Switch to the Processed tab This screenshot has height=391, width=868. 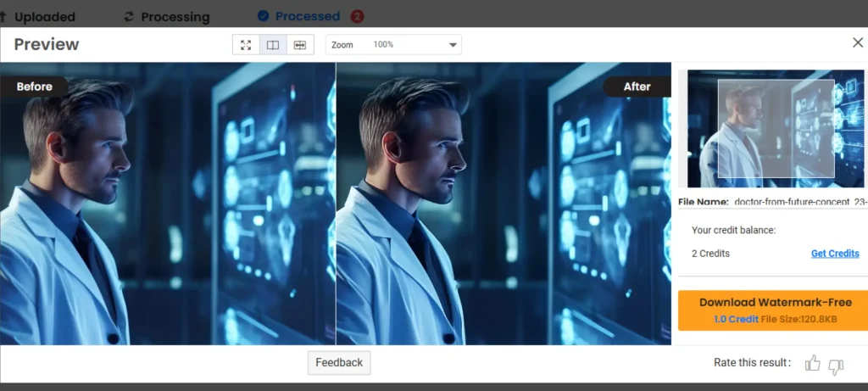[x=307, y=16]
